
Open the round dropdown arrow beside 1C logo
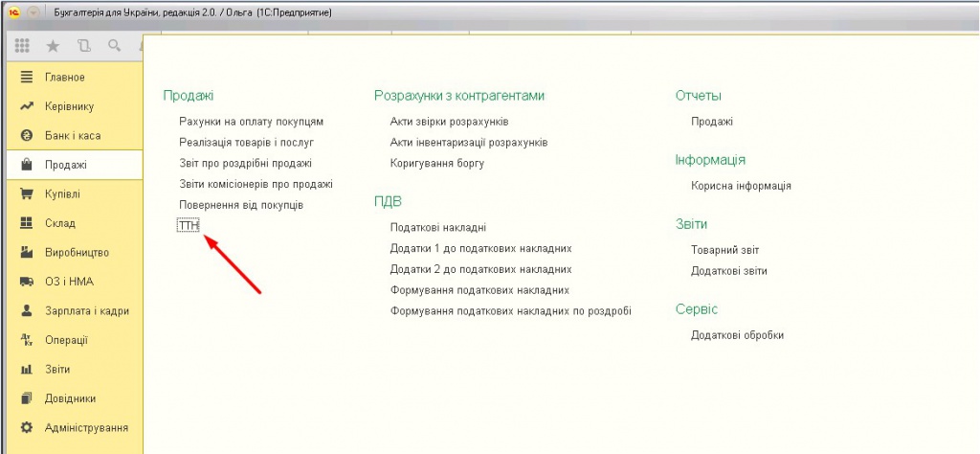pyautogui.click(x=33, y=12)
